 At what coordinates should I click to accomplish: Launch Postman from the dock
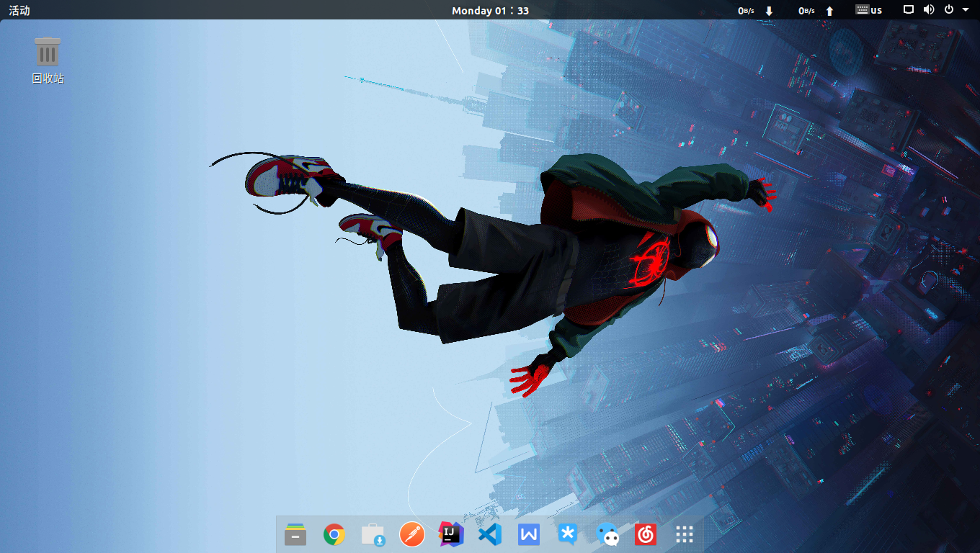point(412,534)
